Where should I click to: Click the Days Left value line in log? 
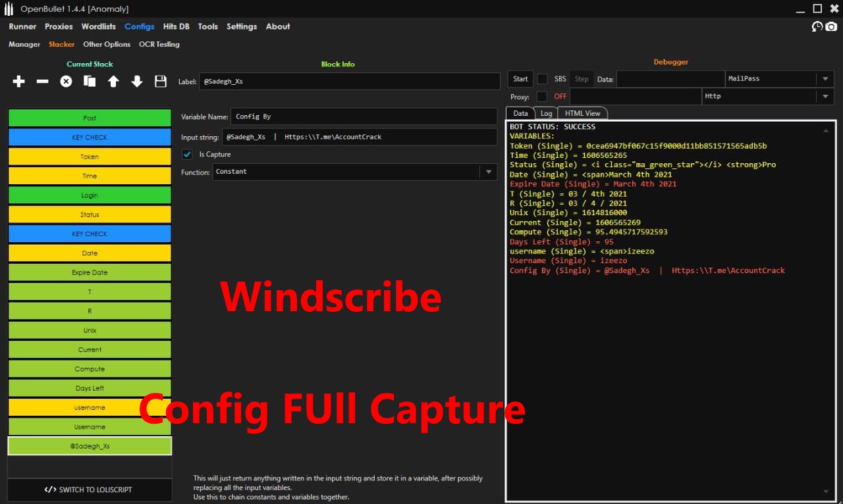[561, 241]
